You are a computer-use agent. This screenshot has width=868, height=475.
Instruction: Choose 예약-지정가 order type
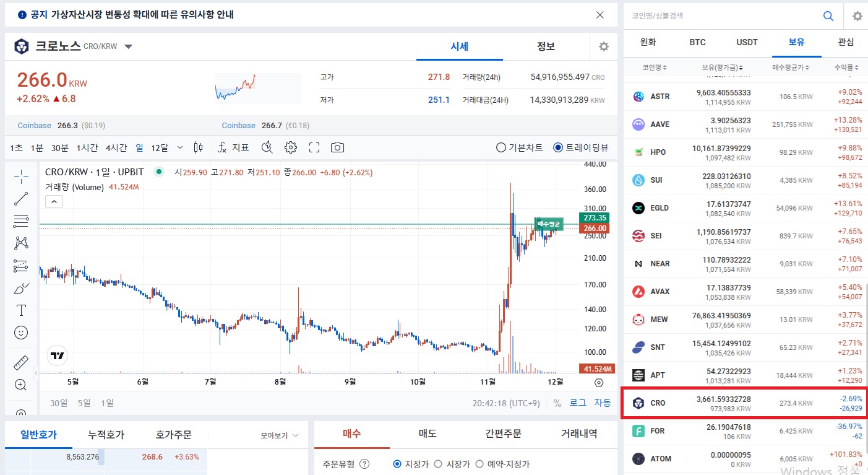502,464
